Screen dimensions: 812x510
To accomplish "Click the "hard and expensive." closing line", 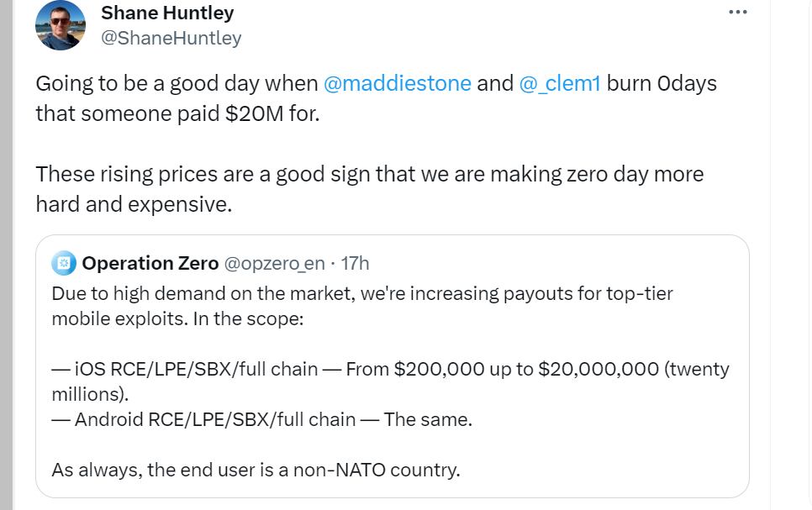I will [133, 203].
